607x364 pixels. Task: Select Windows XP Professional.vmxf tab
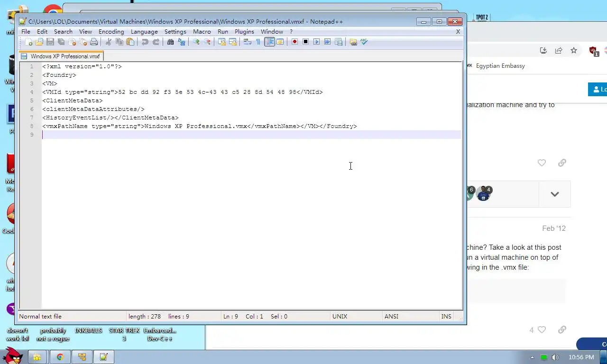pos(61,56)
